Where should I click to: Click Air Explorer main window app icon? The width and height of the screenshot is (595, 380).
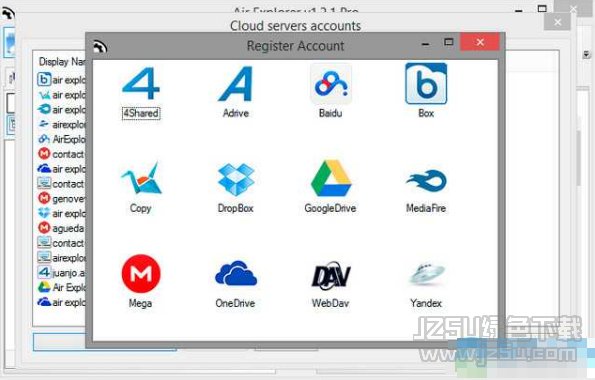point(8,13)
